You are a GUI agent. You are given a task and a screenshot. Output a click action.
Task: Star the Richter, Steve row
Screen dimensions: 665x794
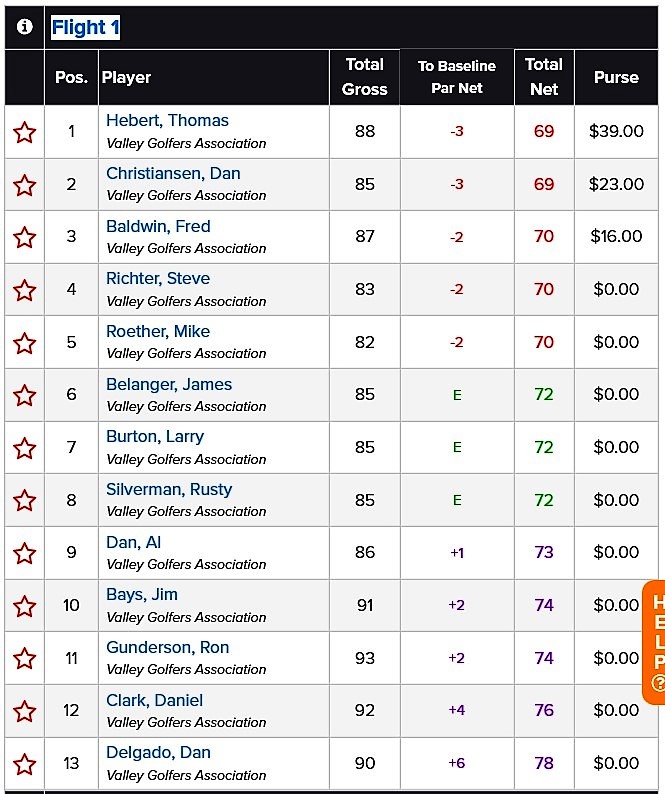24,290
